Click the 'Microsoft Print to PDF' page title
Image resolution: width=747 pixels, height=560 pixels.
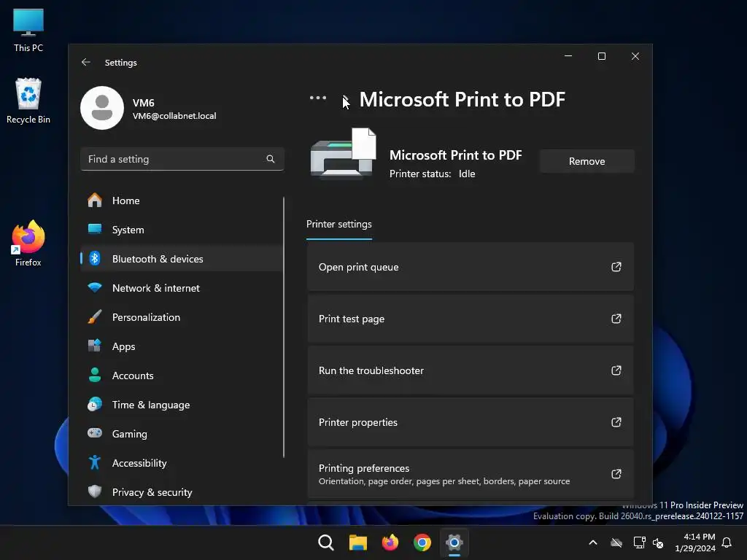462,99
